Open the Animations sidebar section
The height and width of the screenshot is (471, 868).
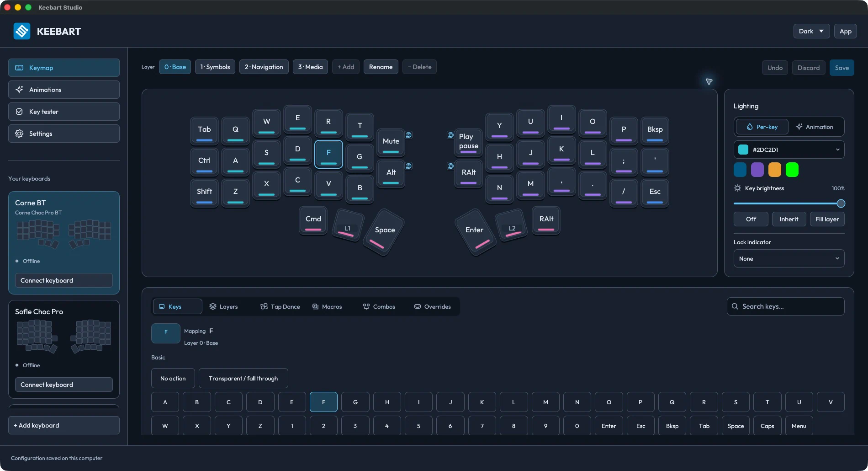point(64,90)
